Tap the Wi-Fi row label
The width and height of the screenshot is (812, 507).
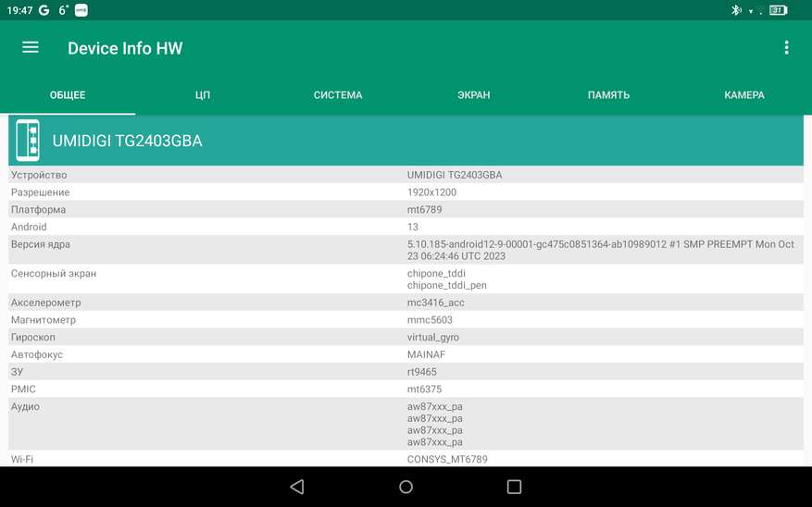21,459
